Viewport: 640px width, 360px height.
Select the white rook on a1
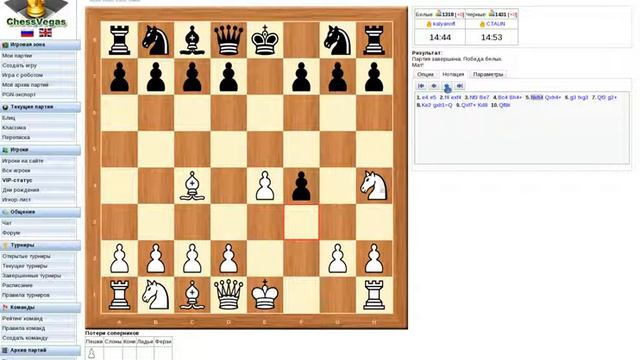(x=119, y=295)
